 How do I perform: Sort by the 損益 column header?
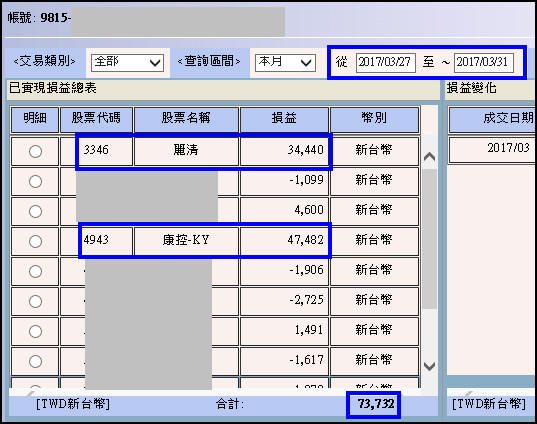[284, 120]
